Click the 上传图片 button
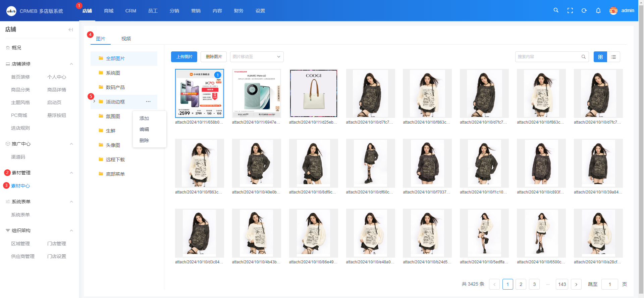Image resolution: width=644 pixels, height=298 pixels. [x=184, y=57]
